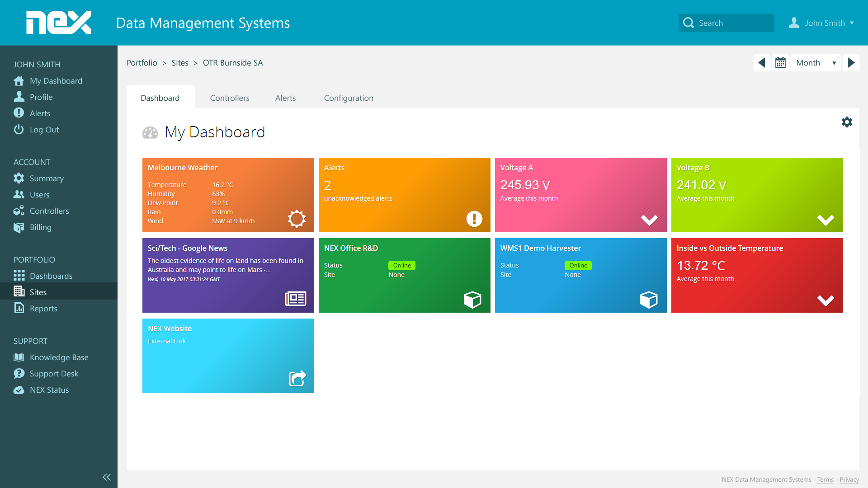Go to Sites via the breadcrumb
The height and width of the screenshot is (488, 868).
pos(180,63)
